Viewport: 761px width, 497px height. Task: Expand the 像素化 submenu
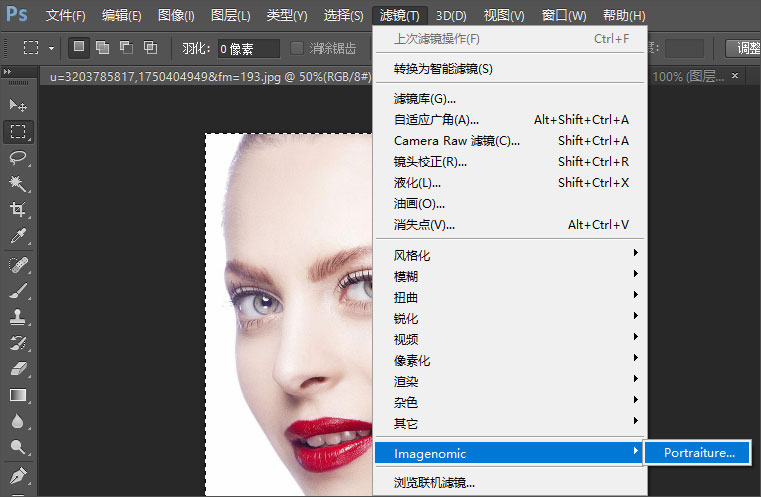(x=510, y=361)
